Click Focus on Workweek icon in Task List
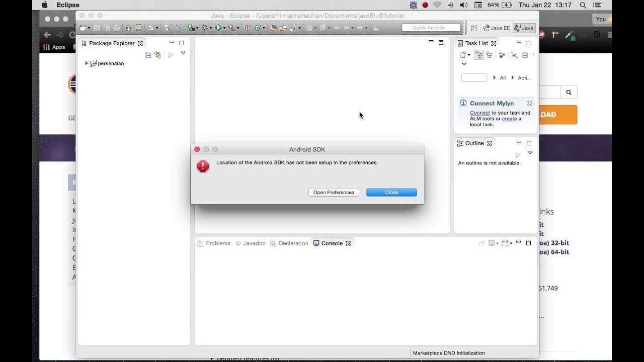This screenshot has width=644, height=362. click(x=502, y=55)
